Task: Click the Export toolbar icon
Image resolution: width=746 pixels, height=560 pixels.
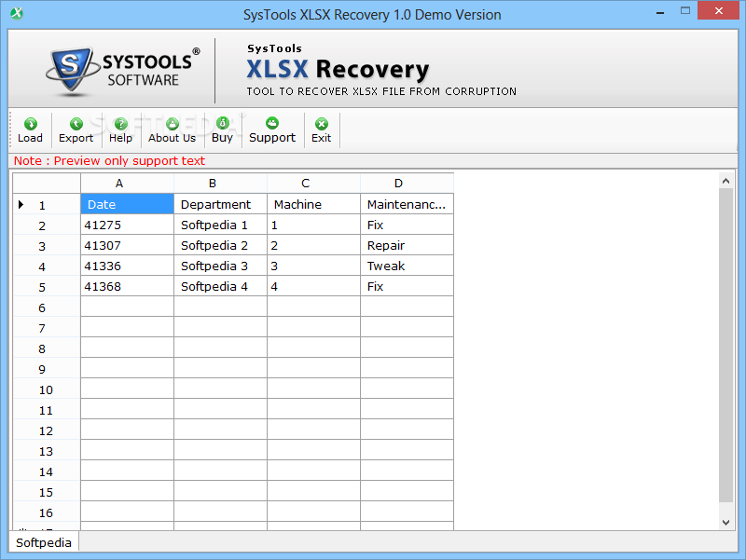Action: [76, 130]
